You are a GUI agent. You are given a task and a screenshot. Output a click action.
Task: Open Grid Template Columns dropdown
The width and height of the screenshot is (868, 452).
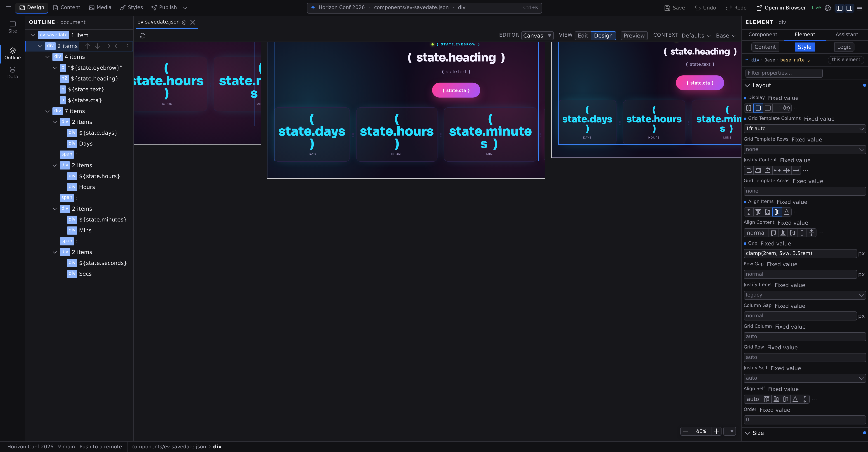[804, 129]
